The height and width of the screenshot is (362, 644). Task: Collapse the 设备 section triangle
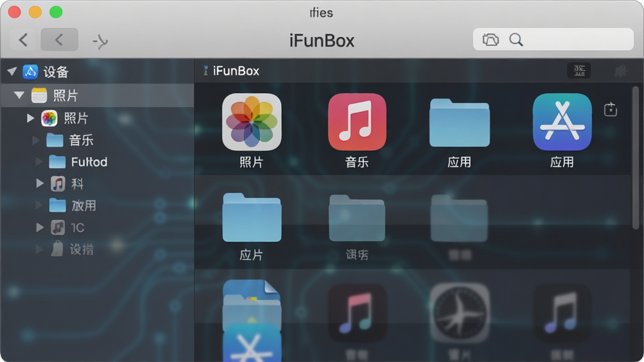(12, 72)
